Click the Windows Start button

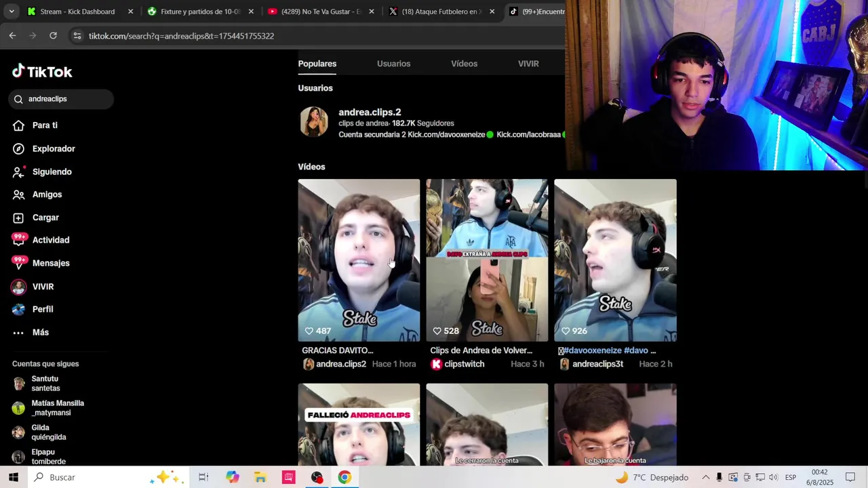click(14, 477)
